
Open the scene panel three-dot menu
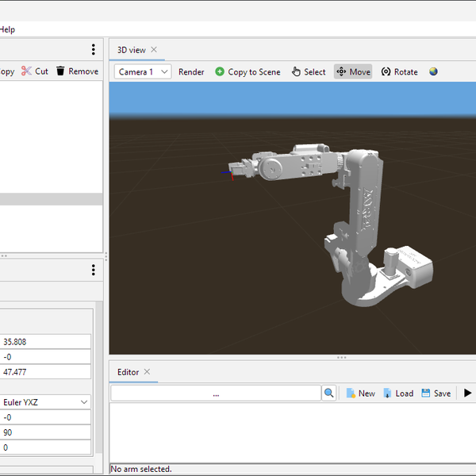point(93,49)
